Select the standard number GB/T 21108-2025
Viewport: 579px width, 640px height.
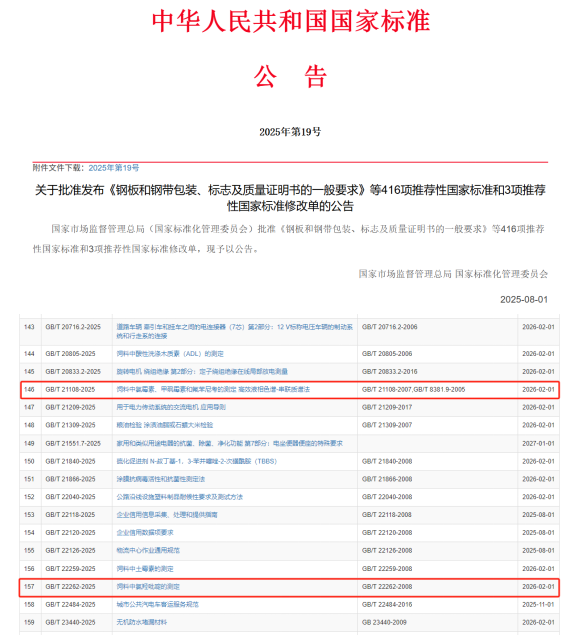click(70, 389)
